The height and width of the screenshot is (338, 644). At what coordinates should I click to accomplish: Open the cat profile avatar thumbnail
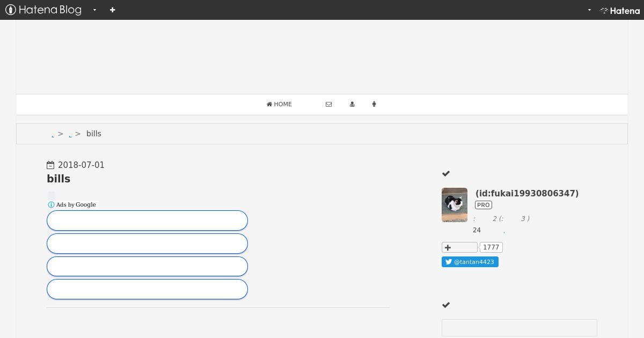455,205
